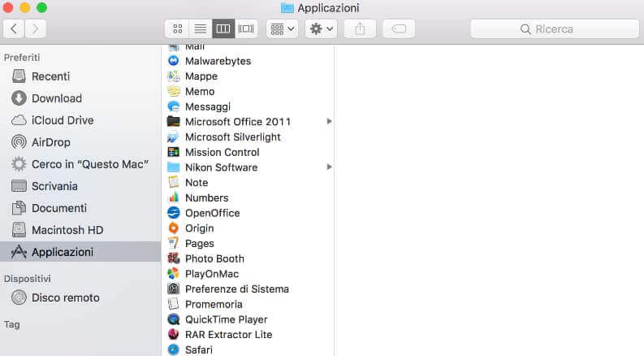Select the "Numbers" name text
This screenshot has width=644, height=356.
206,198
